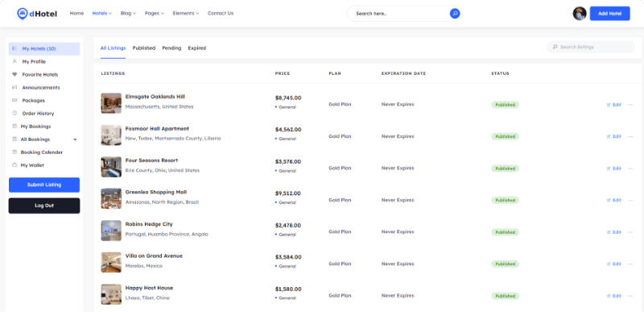Open the Robins Hedge City listing title

(149, 224)
